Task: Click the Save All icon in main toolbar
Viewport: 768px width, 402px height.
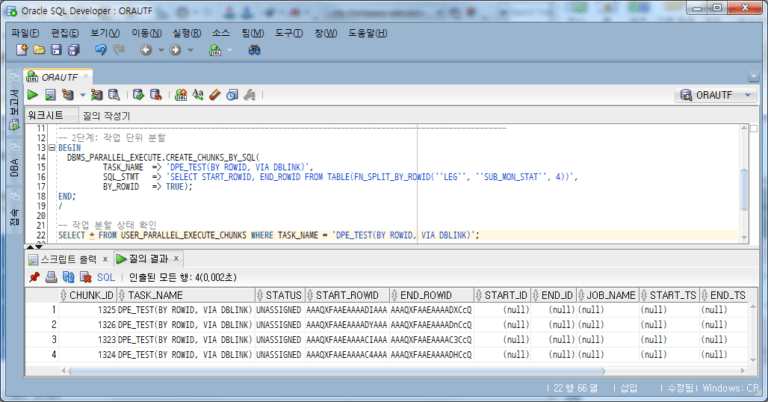Action: click(73, 50)
